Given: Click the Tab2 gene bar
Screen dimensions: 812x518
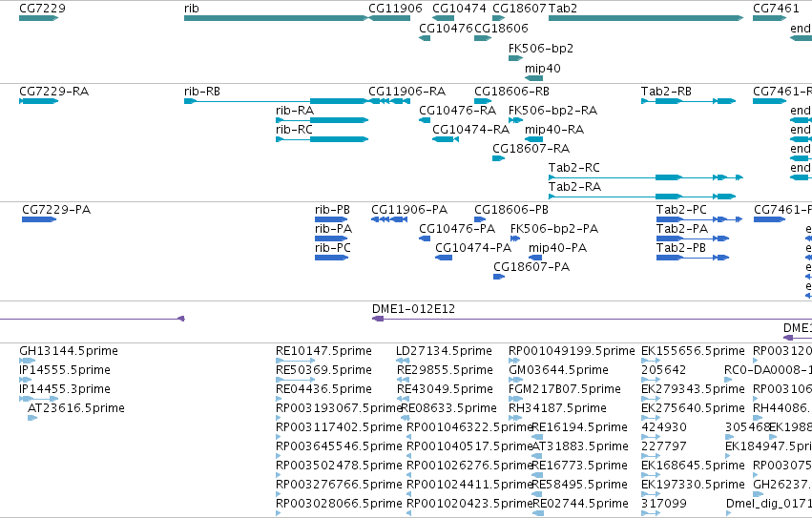Looking at the screenshot, I should point(646,18).
